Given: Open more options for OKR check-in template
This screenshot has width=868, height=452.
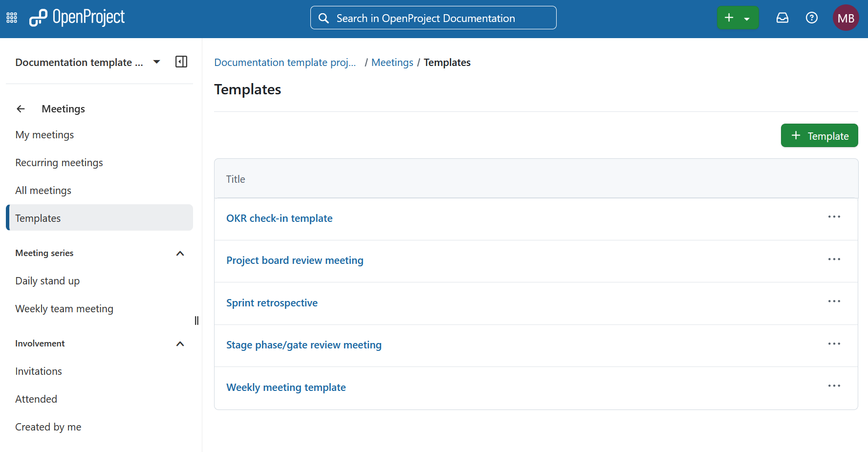Looking at the screenshot, I should pos(834,217).
